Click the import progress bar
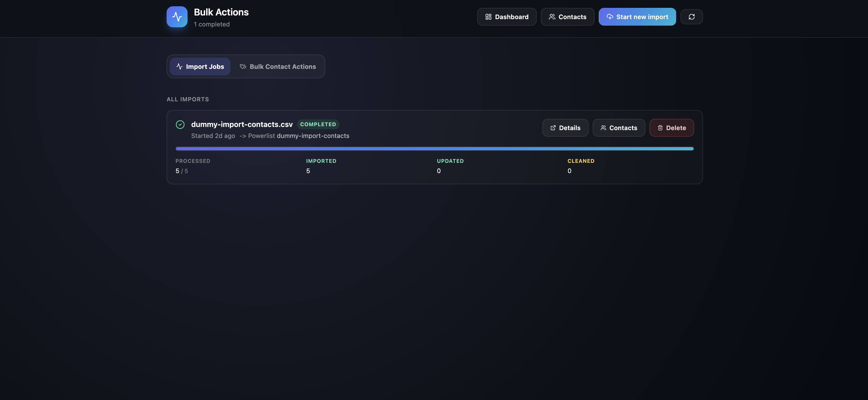This screenshot has width=868, height=400. click(435, 148)
